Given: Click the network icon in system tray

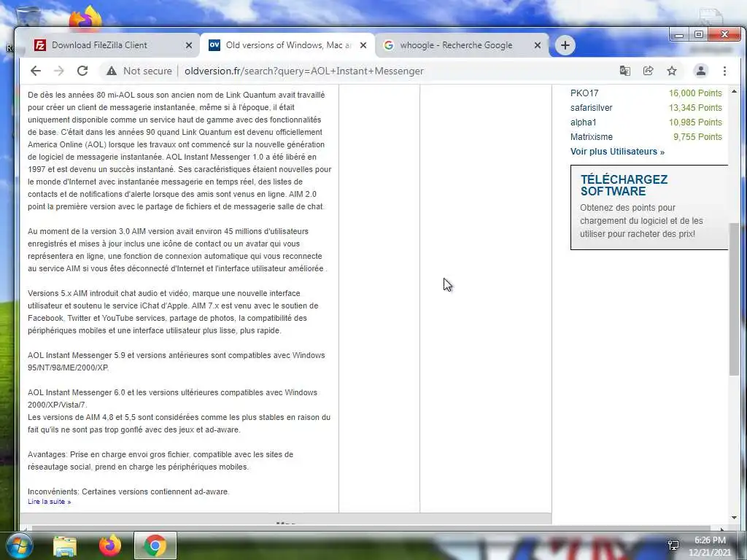Looking at the screenshot, I should pos(673,545).
